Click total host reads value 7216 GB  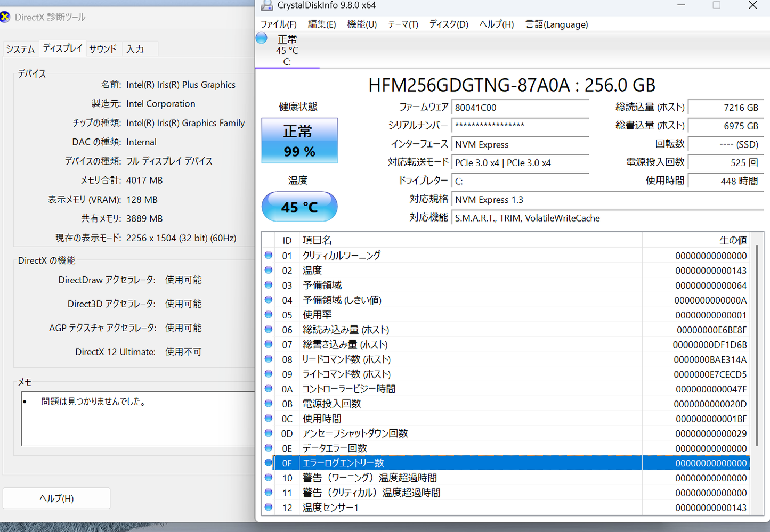(726, 108)
